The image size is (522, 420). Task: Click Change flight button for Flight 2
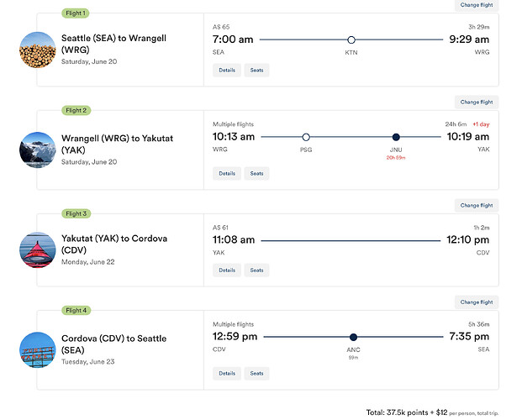[477, 102]
